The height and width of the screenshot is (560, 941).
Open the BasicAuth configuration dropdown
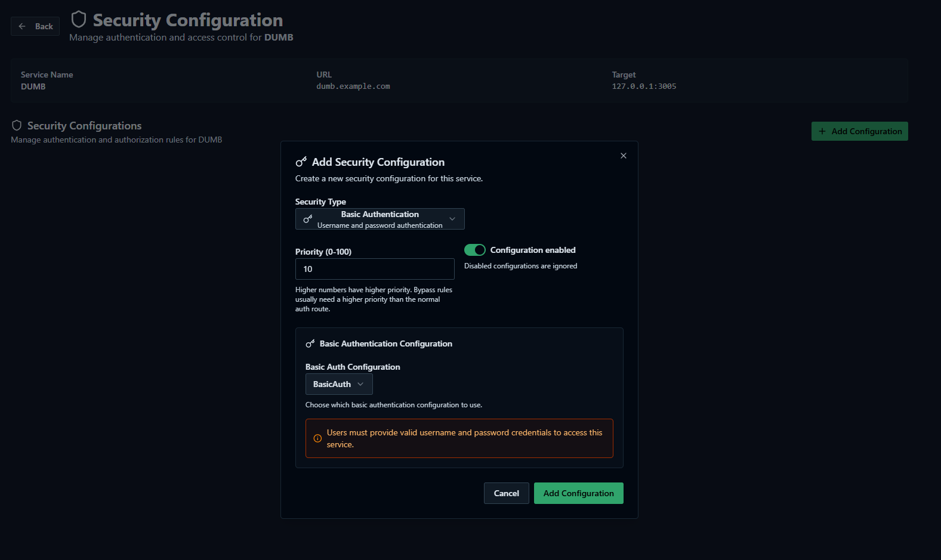(339, 384)
